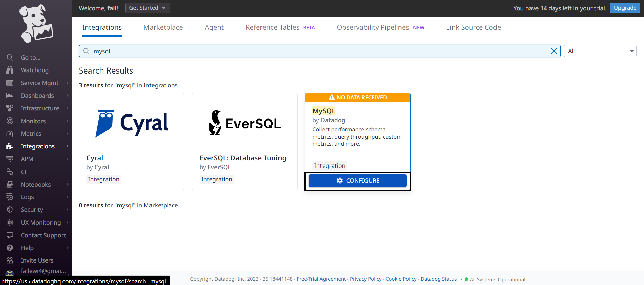Screen dimensions: 644x285
Task: Click the Service Mgmt sidebar icon
Action: tap(10, 83)
